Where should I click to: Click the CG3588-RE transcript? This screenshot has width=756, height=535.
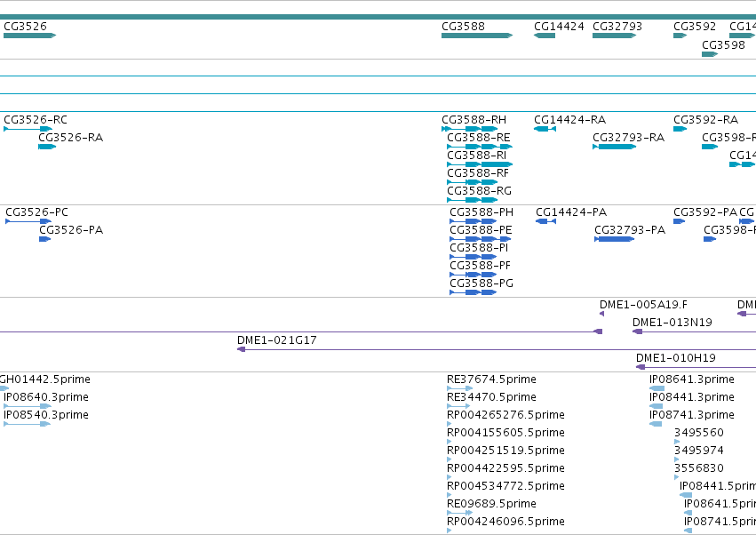coord(480,147)
